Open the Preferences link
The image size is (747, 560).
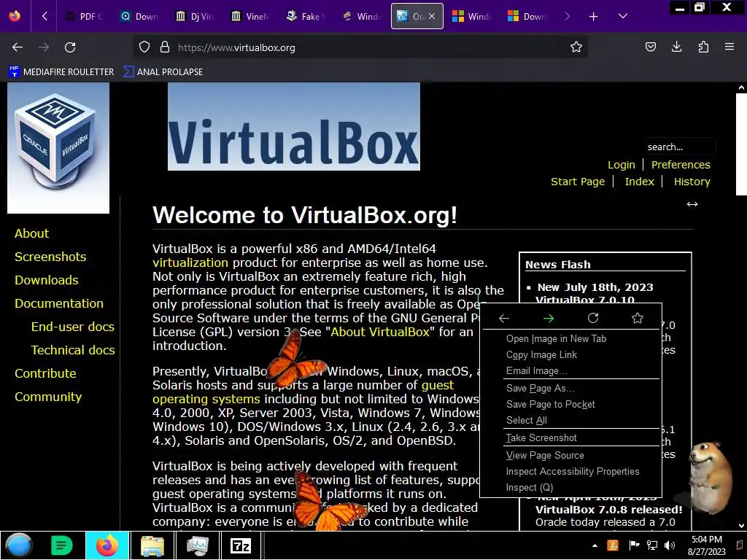point(681,165)
